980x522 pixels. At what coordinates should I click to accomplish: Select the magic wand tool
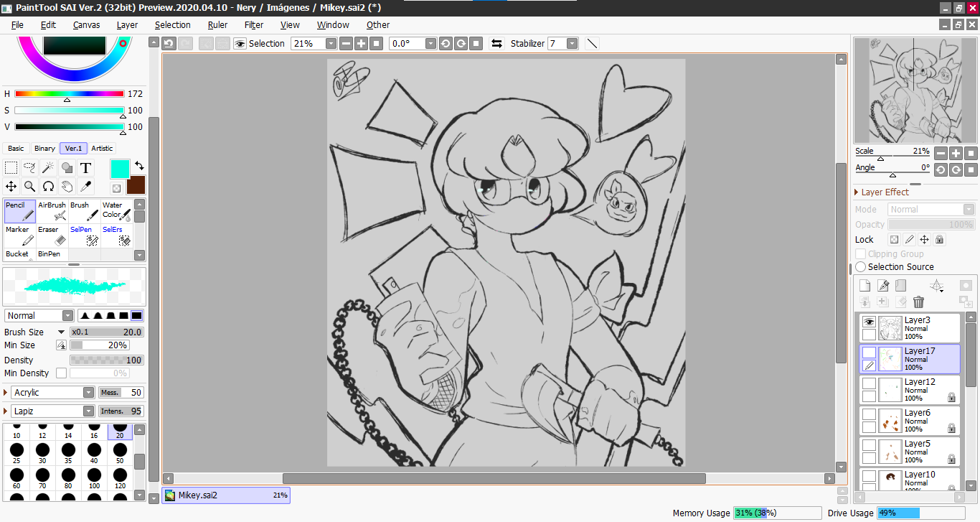pyautogui.click(x=49, y=168)
